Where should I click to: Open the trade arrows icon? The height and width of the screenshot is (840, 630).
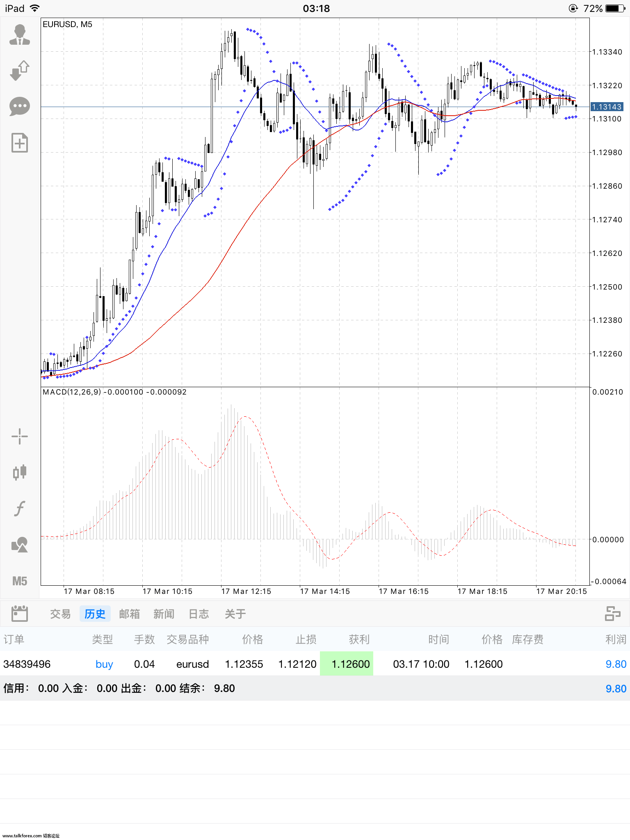(x=20, y=70)
